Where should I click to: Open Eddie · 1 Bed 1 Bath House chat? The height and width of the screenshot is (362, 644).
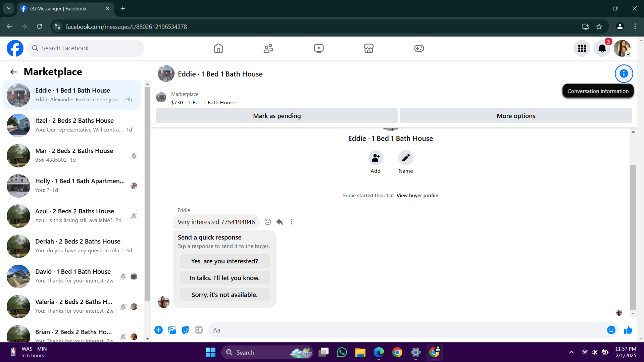click(72, 95)
